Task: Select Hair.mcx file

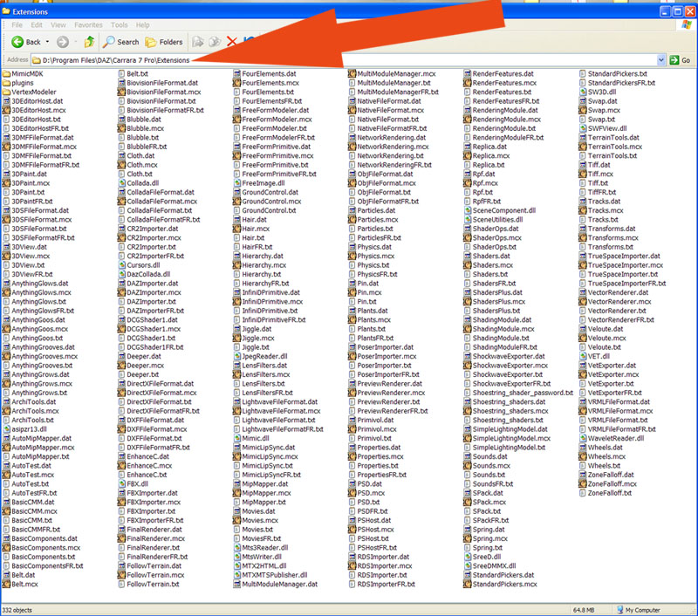Action: (251, 229)
